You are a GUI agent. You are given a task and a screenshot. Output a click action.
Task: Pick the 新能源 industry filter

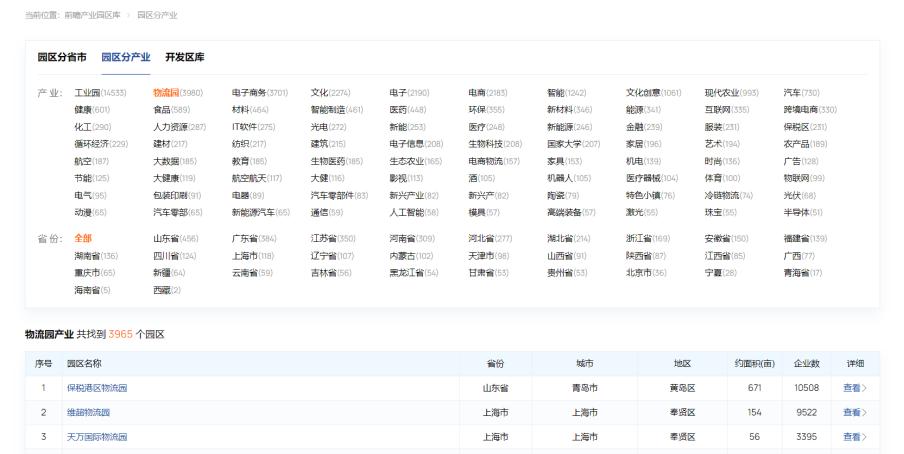pos(569,127)
